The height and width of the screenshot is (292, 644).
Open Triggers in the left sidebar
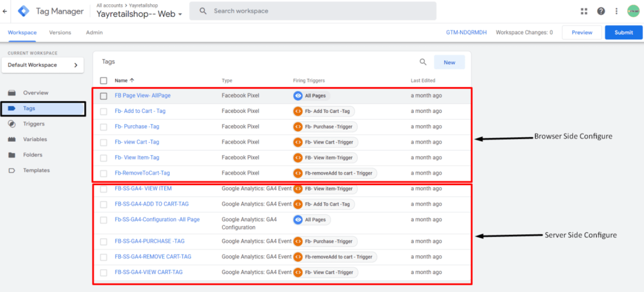pos(33,124)
